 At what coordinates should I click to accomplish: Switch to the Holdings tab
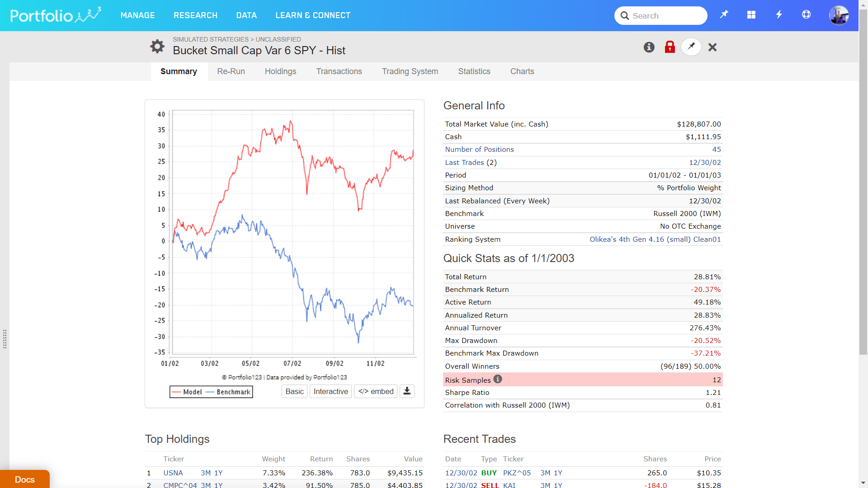[x=280, y=71]
